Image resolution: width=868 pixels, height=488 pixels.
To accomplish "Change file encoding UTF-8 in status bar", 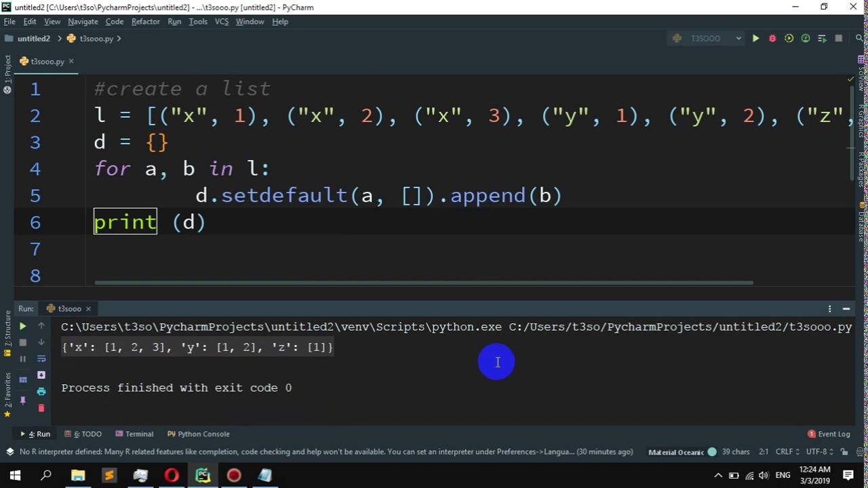I will (820, 452).
